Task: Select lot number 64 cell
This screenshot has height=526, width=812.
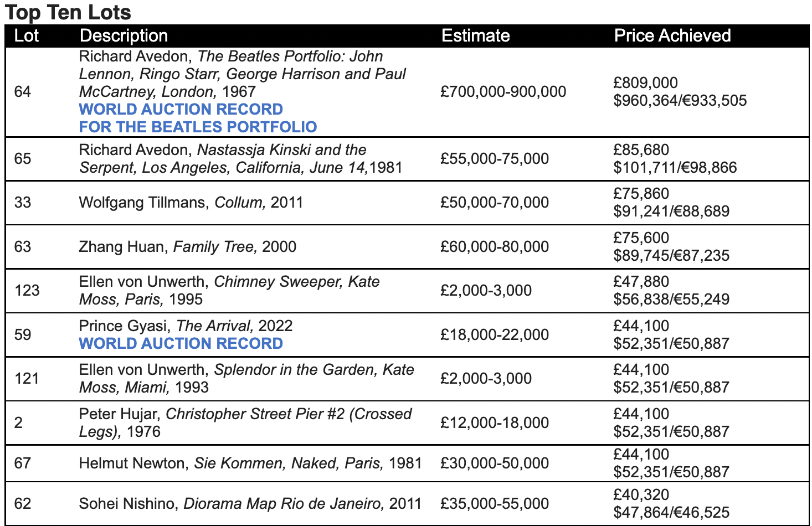Action: click(23, 91)
